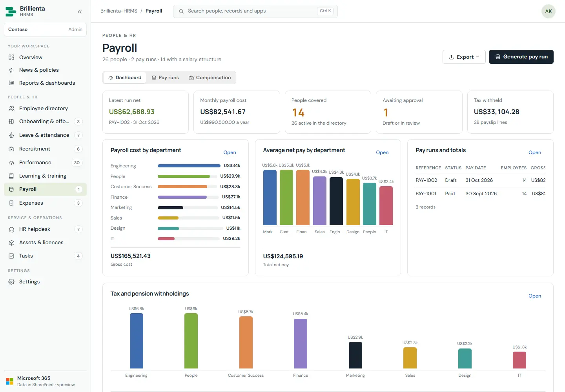Open Payroll cost by department

pyautogui.click(x=230, y=152)
